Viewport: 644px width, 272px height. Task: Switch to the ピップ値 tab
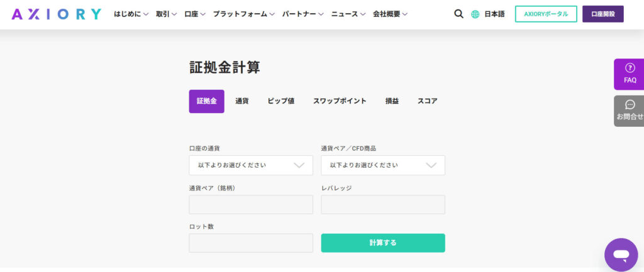tap(281, 101)
